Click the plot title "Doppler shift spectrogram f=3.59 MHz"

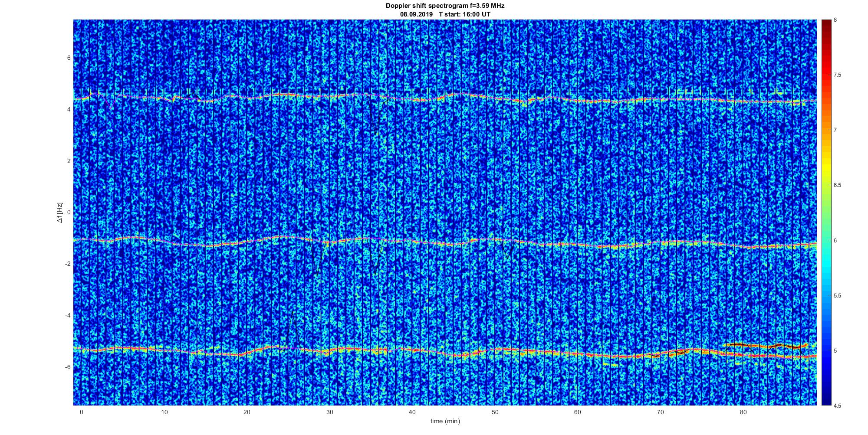tap(445, 6)
